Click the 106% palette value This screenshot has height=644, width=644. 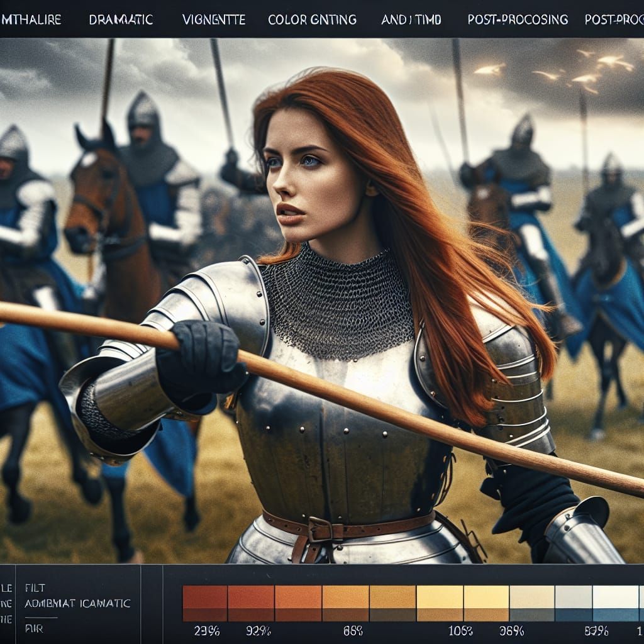(x=460, y=630)
